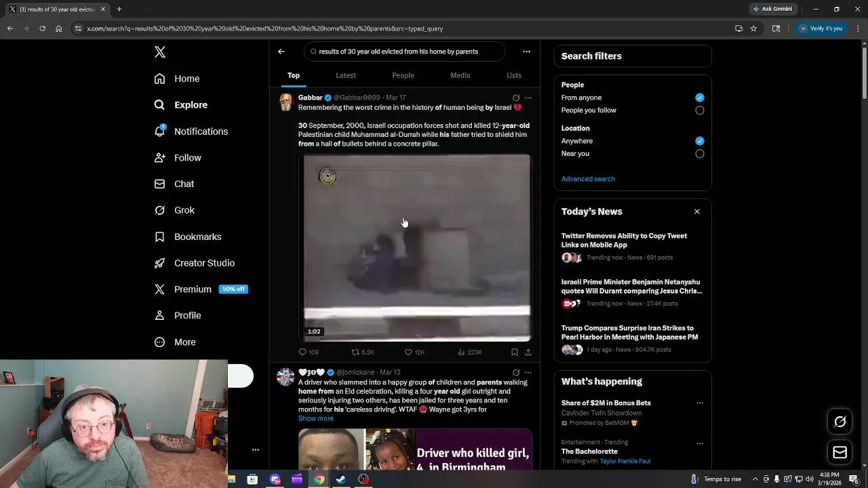Click the X search input field
The width and height of the screenshot is (868, 488).
pyautogui.click(x=405, y=52)
